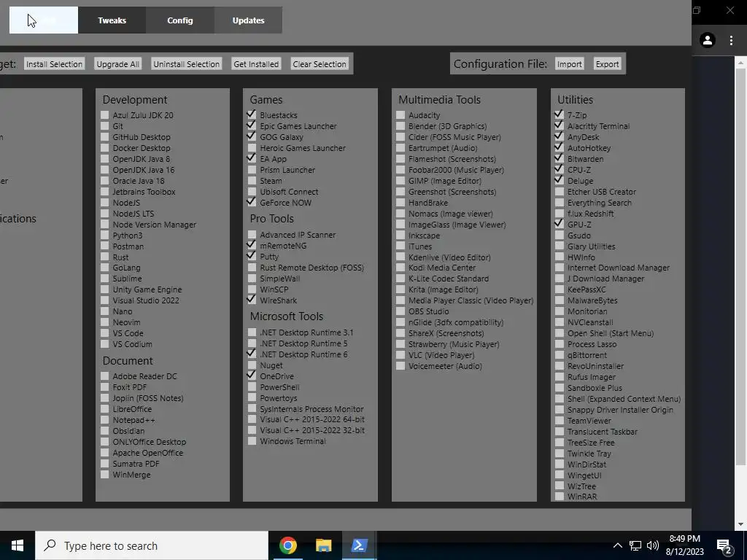The height and width of the screenshot is (560, 747).
Task: Click the Microsoft Tools section heading
Action: click(286, 316)
